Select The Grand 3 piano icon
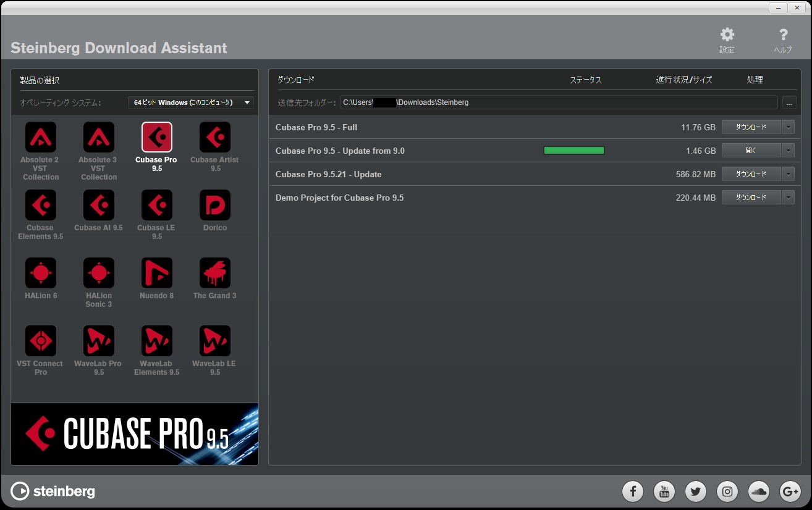 click(x=215, y=273)
